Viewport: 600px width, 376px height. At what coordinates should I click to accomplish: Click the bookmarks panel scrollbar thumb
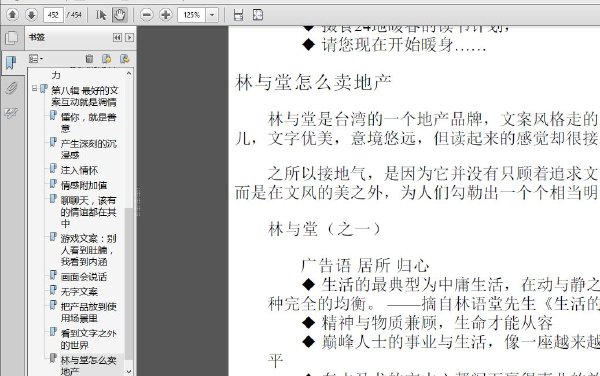pyautogui.click(x=129, y=283)
